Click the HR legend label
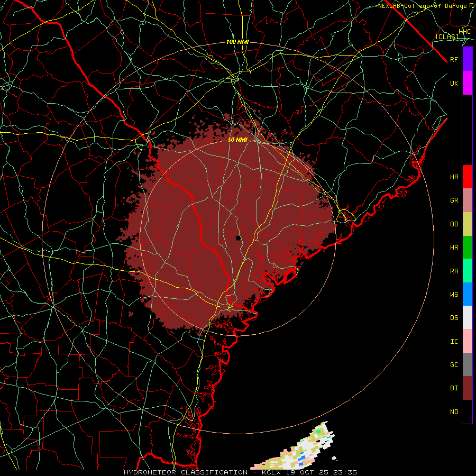Image resolution: width=476 pixels, height=476 pixels. coord(454,248)
